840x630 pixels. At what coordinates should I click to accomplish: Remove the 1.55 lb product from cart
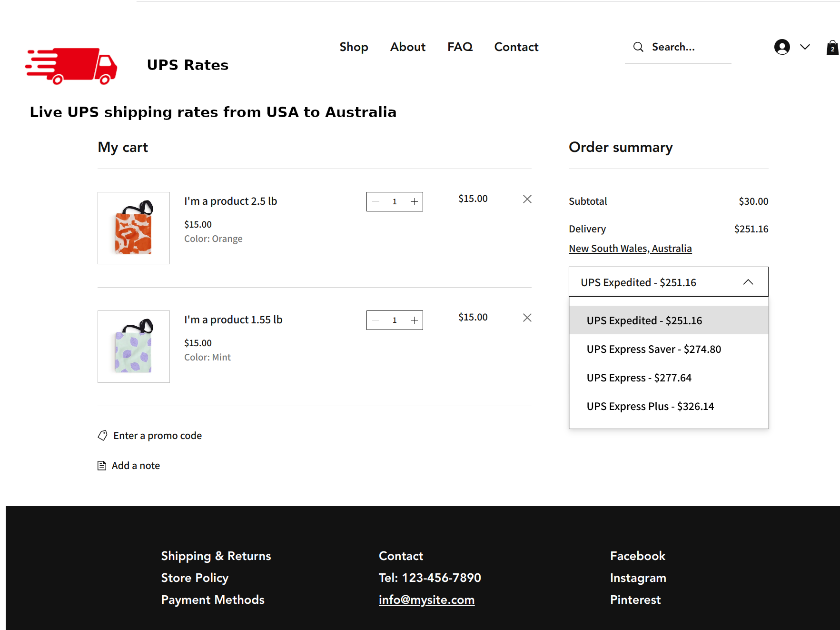pos(527,318)
